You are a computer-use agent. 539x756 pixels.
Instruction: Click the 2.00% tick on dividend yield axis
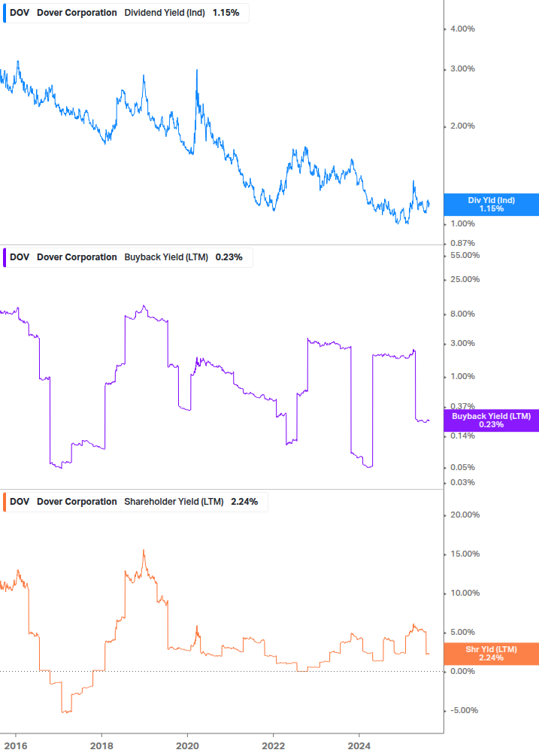[462, 126]
